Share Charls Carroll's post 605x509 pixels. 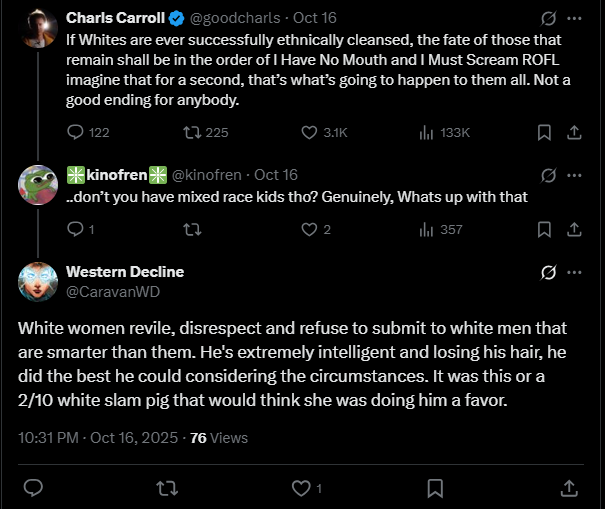pos(574,132)
